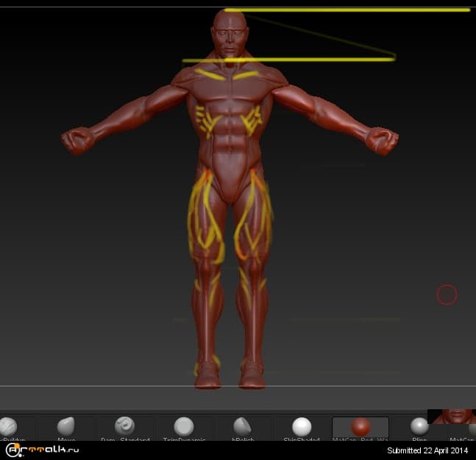Choose the TrimDynamic brush
The height and width of the screenshot is (460, 476).
184,427
